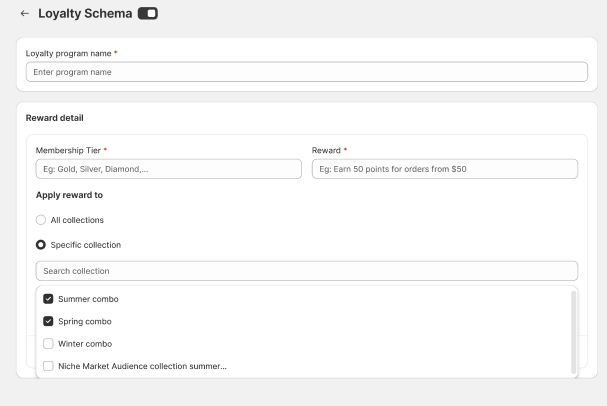Screen dimensions: 607x406
Task: Open the Search collection combo box
Action: click(306, 271)
